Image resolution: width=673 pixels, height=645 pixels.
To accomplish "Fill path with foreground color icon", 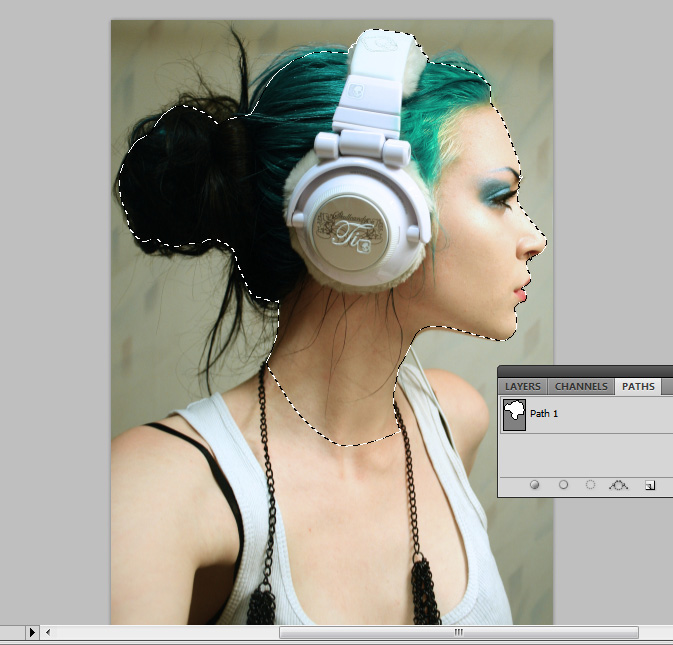I will (x=535, y=485).
